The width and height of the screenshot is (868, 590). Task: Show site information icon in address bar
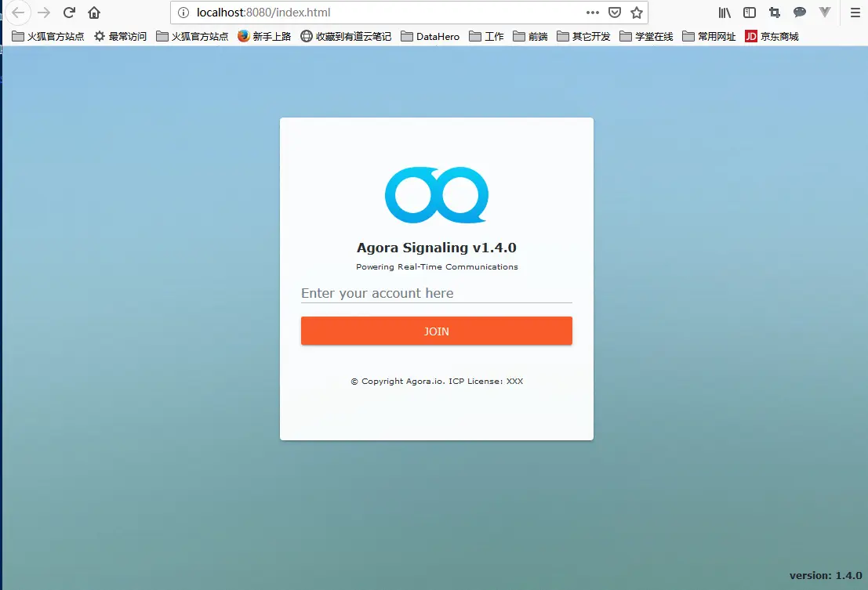183,13
